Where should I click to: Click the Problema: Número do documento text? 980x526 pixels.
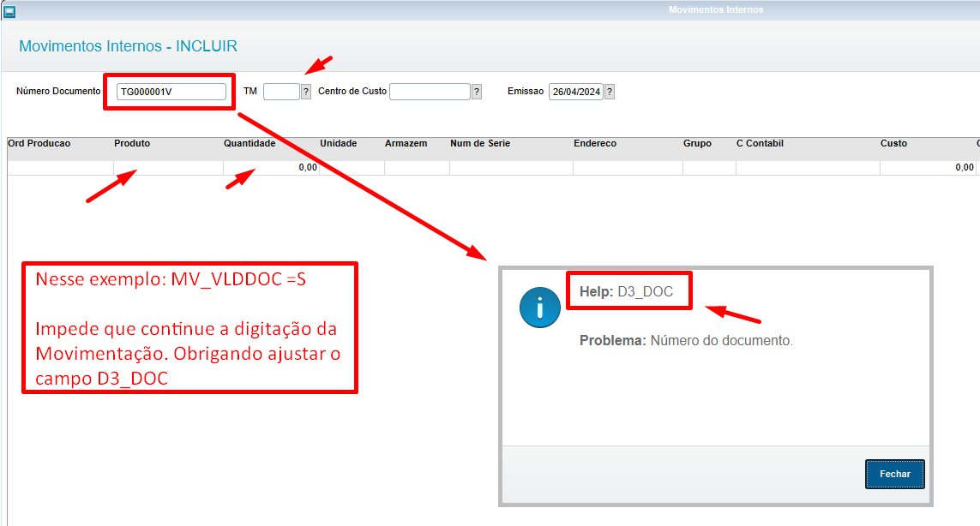[686, 340]
